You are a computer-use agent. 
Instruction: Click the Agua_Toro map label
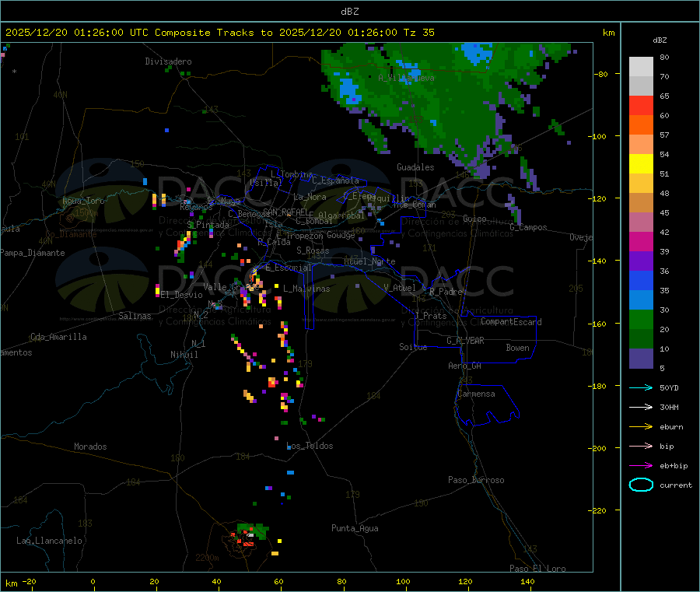[x=83, y=201]
